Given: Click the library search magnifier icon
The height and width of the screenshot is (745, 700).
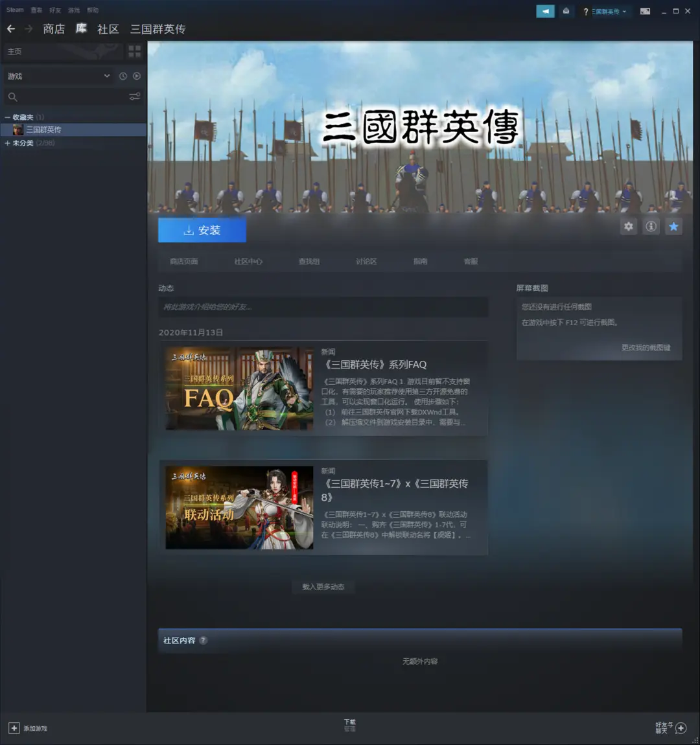Looking at the screenshot, I should click(13, 97).
